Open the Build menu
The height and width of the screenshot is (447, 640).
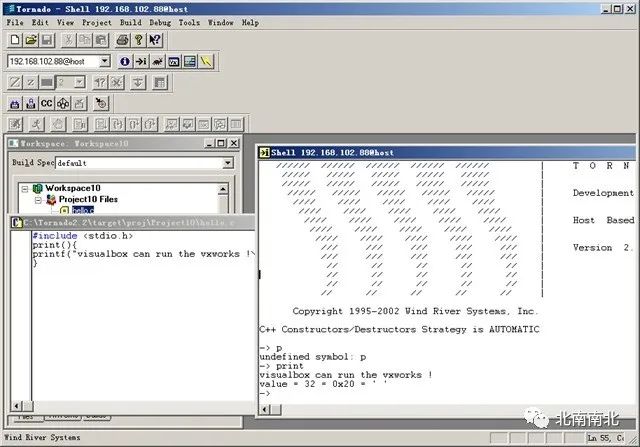[131, 22]
